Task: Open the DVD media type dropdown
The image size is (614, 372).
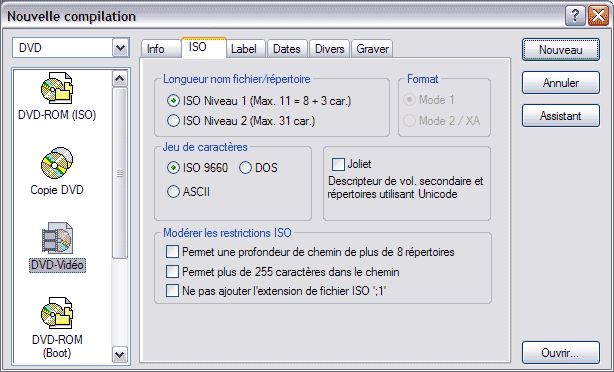Action: point(121,48)
